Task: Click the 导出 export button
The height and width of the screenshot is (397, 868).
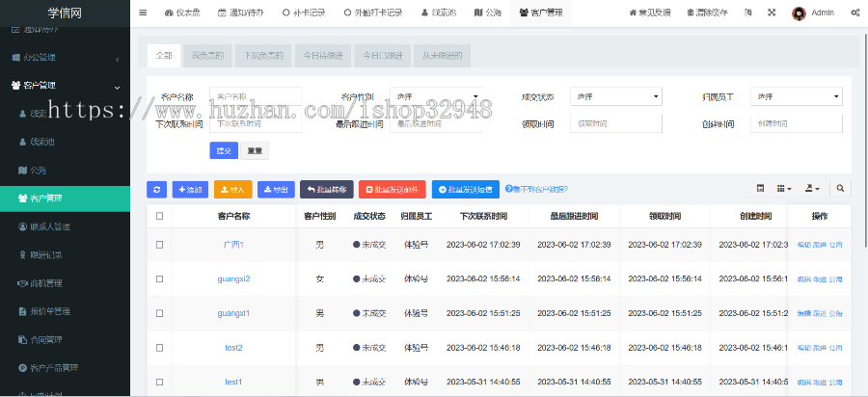Action: click(x=276, y=189)
